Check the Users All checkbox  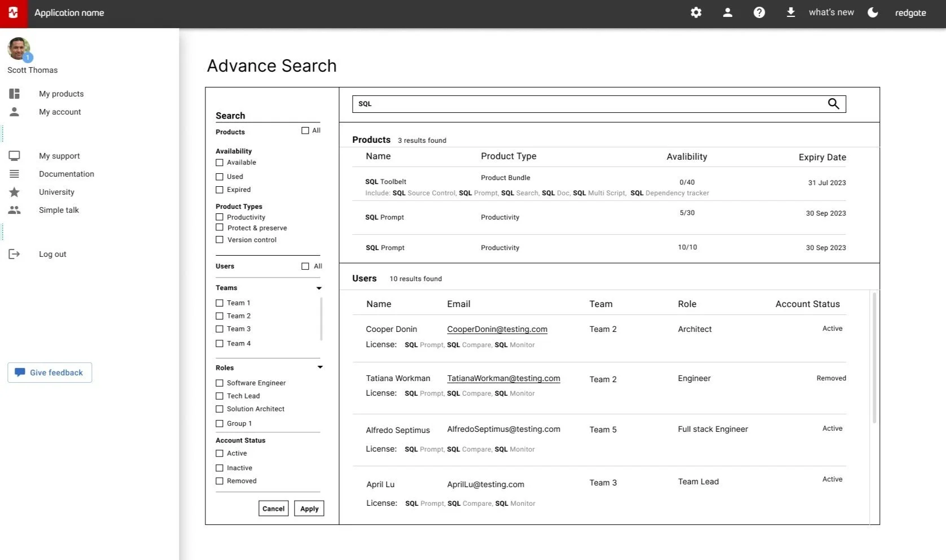pyautogui.click(x=305, y=266)
